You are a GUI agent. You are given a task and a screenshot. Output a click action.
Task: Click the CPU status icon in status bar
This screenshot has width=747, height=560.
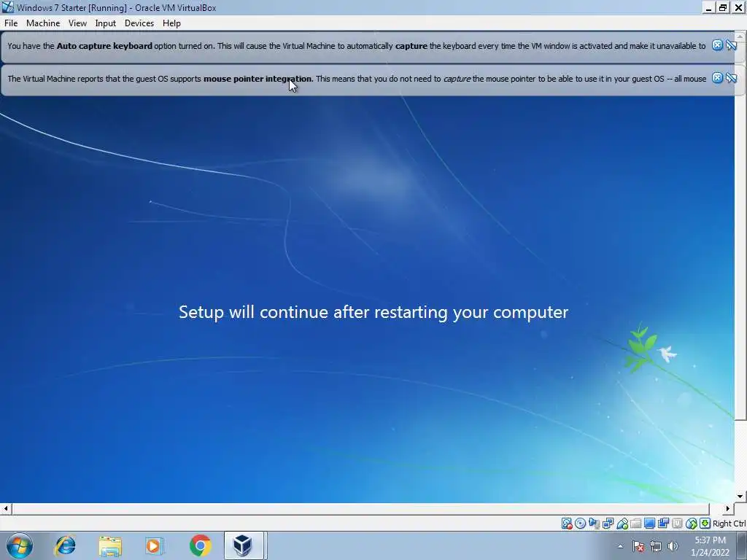coord(677,524)
